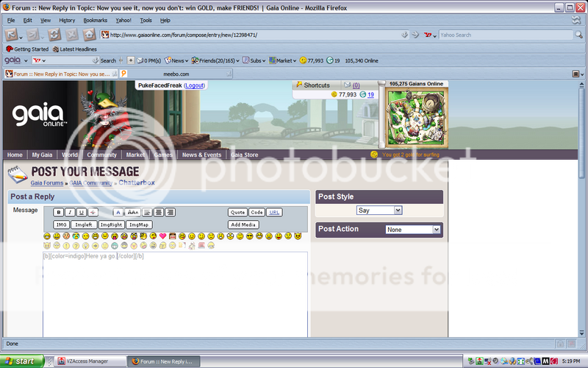Click the browser Home button
588x368 pixels.
pyautogui.click(x=89, y=35)
